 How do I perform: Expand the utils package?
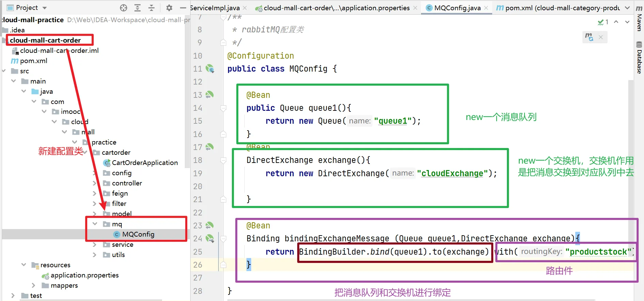pos(95,255)
